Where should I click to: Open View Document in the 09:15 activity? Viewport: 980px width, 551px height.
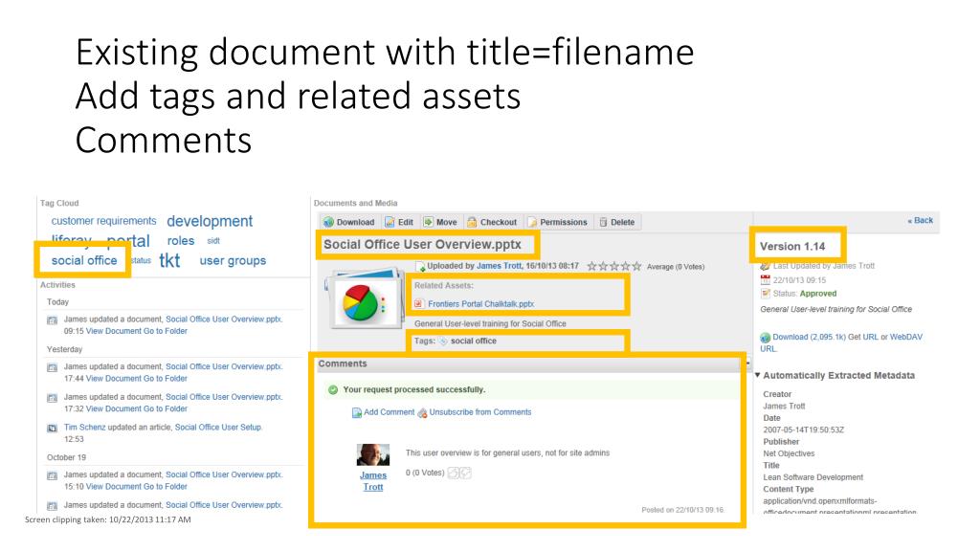click(114, 331)
